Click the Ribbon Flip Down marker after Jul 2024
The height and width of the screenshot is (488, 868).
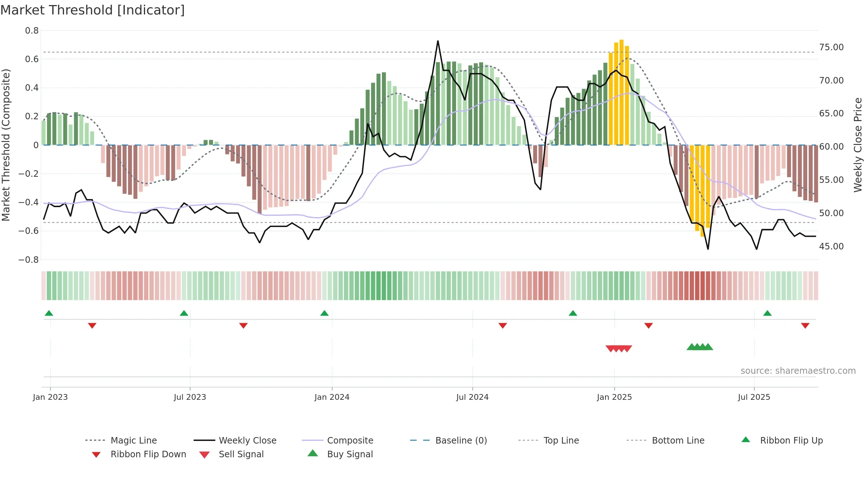503,326
